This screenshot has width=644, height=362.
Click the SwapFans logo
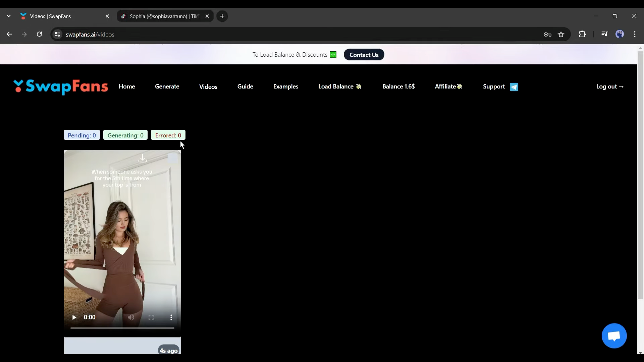pyautogui.click(x=61, y=87)
